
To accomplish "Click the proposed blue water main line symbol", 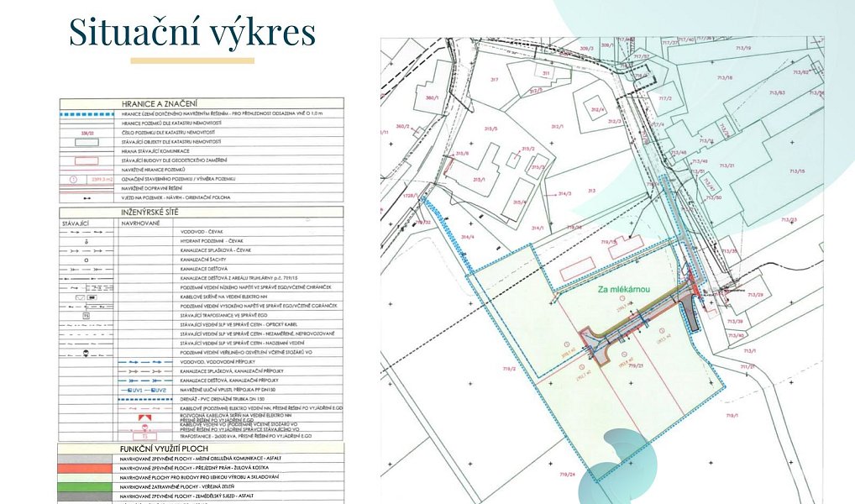I will pyautogui.click(x=145, y=362).
